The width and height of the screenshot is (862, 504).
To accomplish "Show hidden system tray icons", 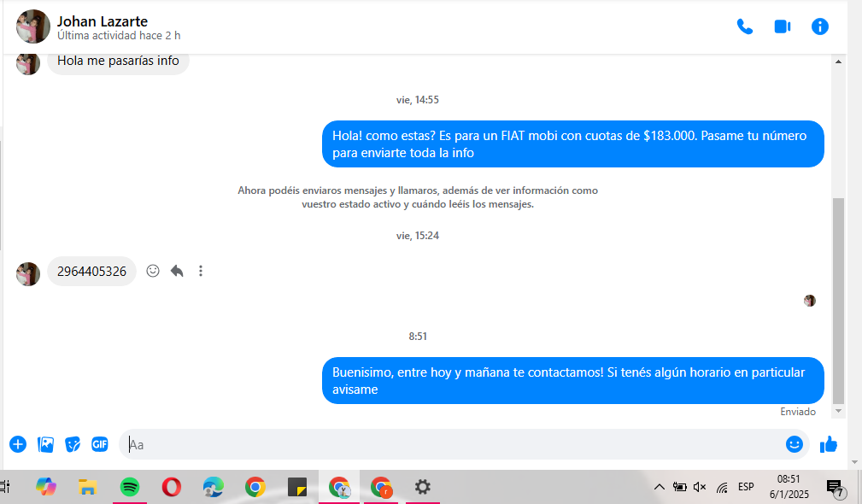I will point(660,487).
